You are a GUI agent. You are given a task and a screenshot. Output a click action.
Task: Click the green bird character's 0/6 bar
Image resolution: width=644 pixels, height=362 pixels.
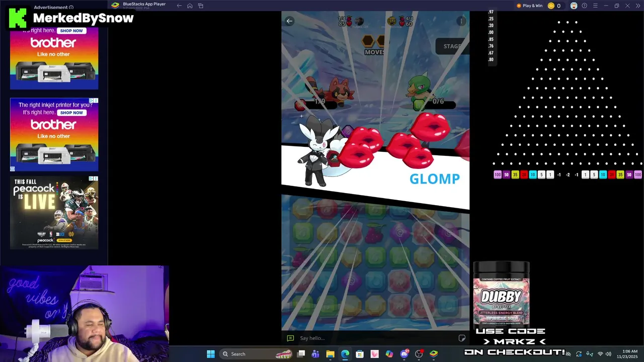tap(434, 104)
